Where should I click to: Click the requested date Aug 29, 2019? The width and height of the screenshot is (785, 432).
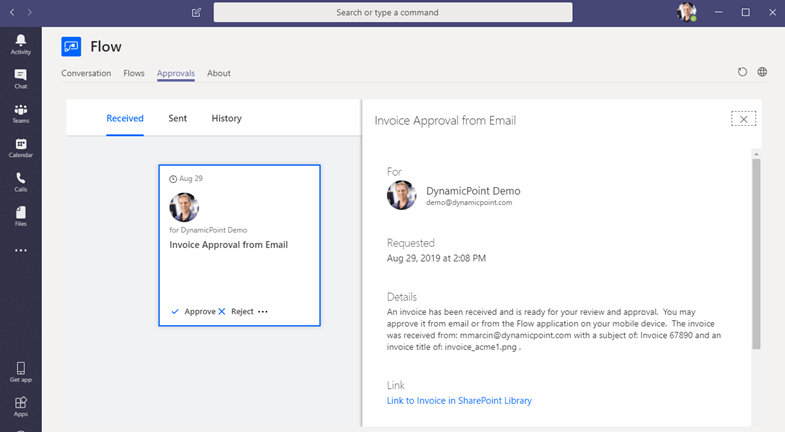click(x=436, y=258)
